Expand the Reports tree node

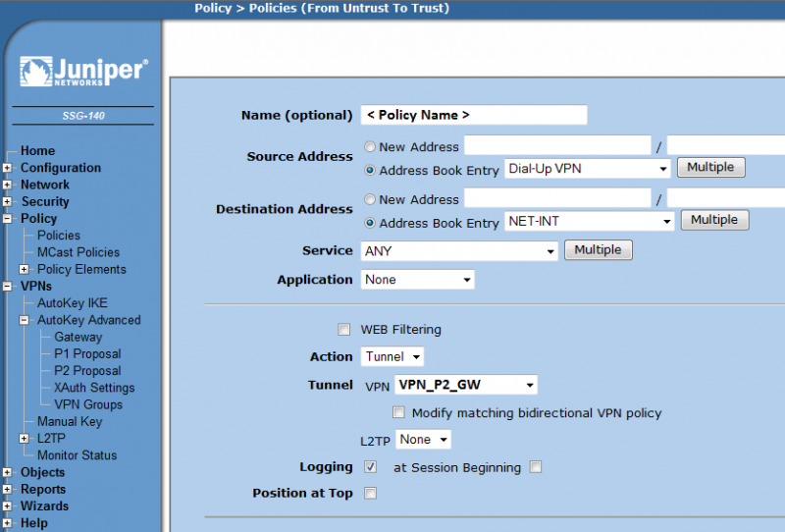[x=7, y=490]
